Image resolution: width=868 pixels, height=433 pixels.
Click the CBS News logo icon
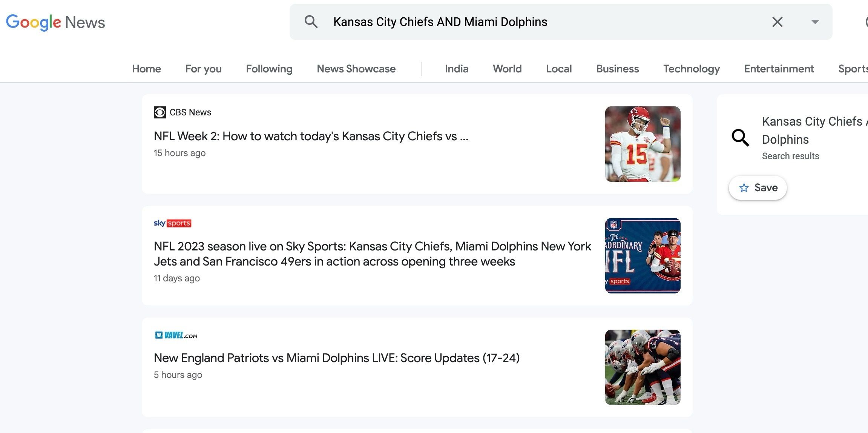click(160, 112)
